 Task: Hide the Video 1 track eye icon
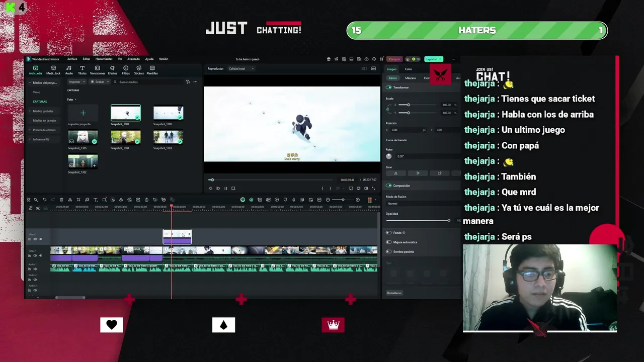pos(41,255)
